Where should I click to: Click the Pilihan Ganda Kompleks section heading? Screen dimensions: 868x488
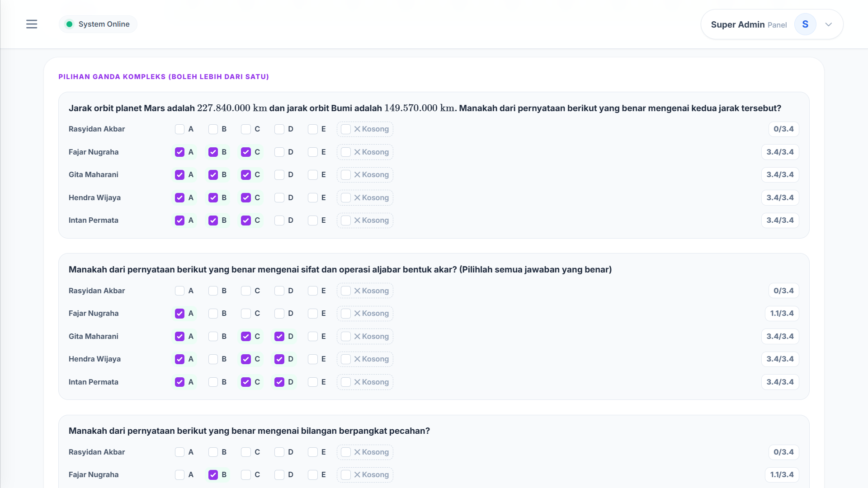[164, 77]
